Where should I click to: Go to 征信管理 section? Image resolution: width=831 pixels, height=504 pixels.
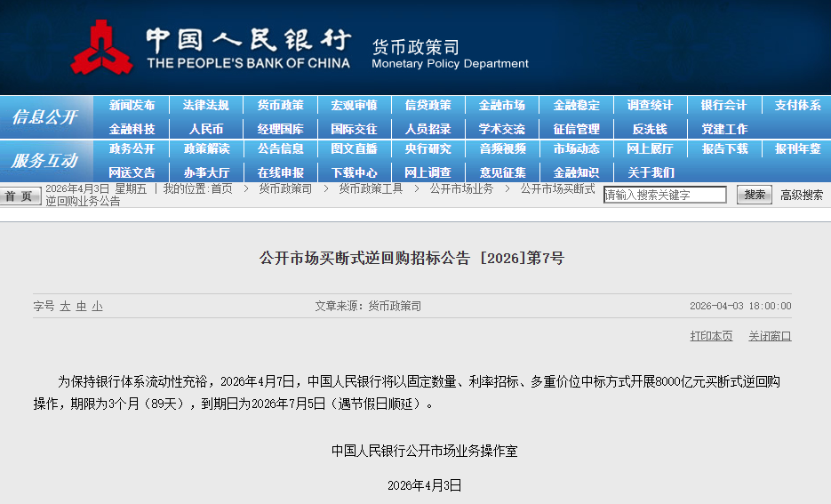(x=576, y=129)
